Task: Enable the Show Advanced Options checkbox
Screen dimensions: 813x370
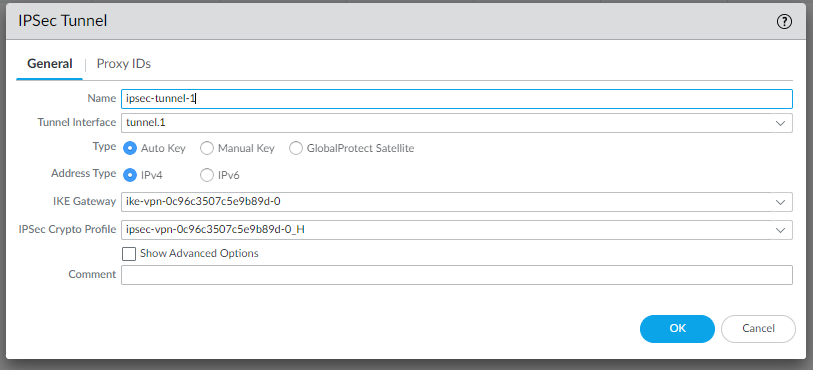Action: coord(129,253)
